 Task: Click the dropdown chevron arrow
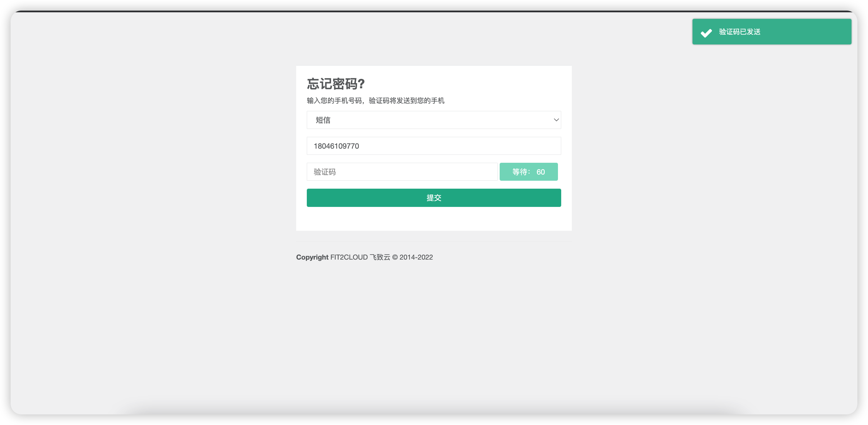click(x=556, y=120)
